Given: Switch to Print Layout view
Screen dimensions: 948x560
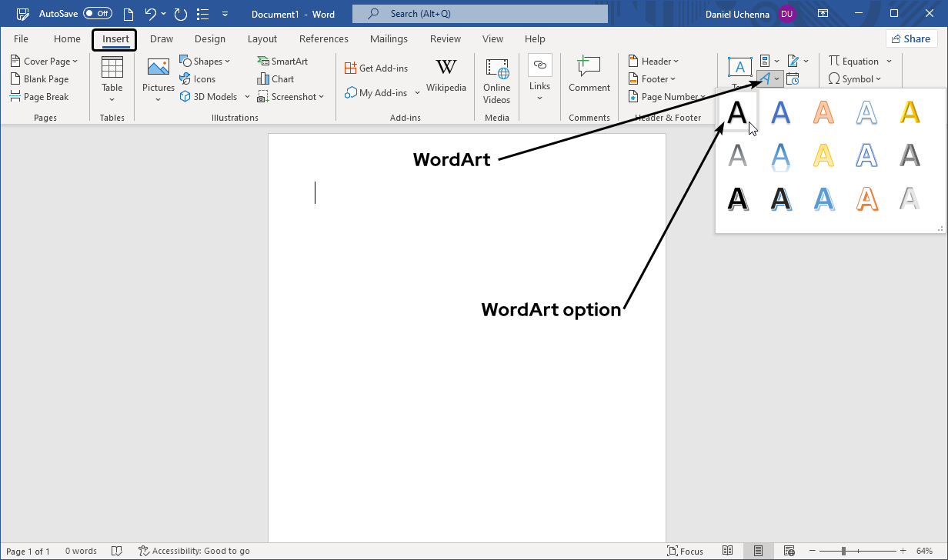Looking at the screenshot, I should 759,551.
